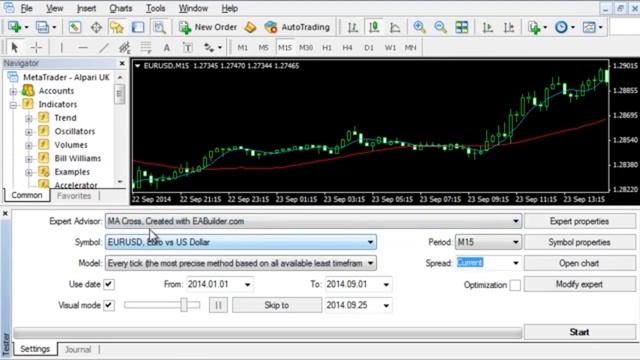Open the Indicators list icon
The height and width of the screenshot is (360, 640).
[x=534, y=27]
